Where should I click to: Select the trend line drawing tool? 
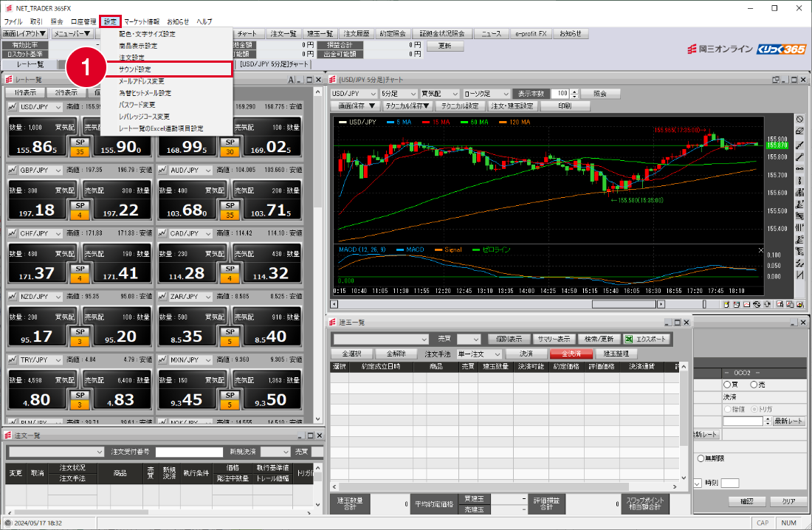point(800,145)
